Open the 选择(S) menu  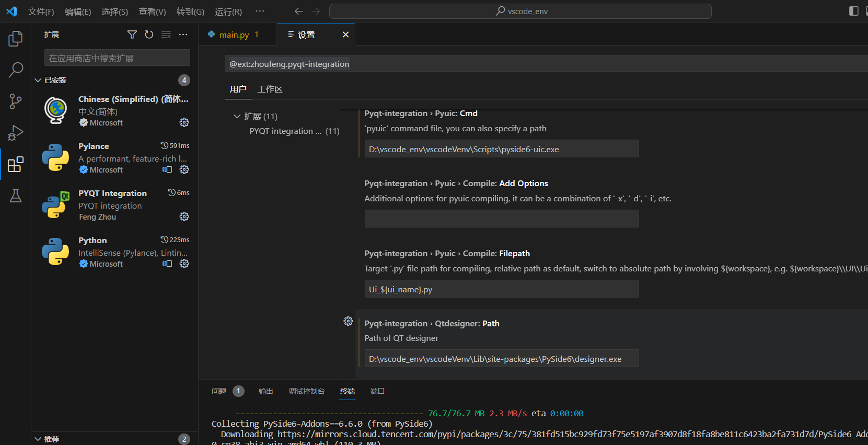[x=114, y=12]
